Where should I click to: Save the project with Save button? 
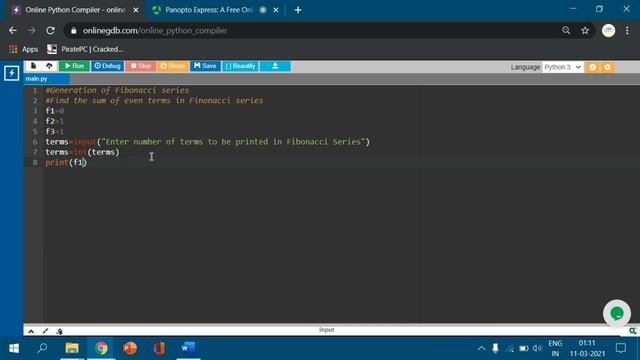pos(205,66)
